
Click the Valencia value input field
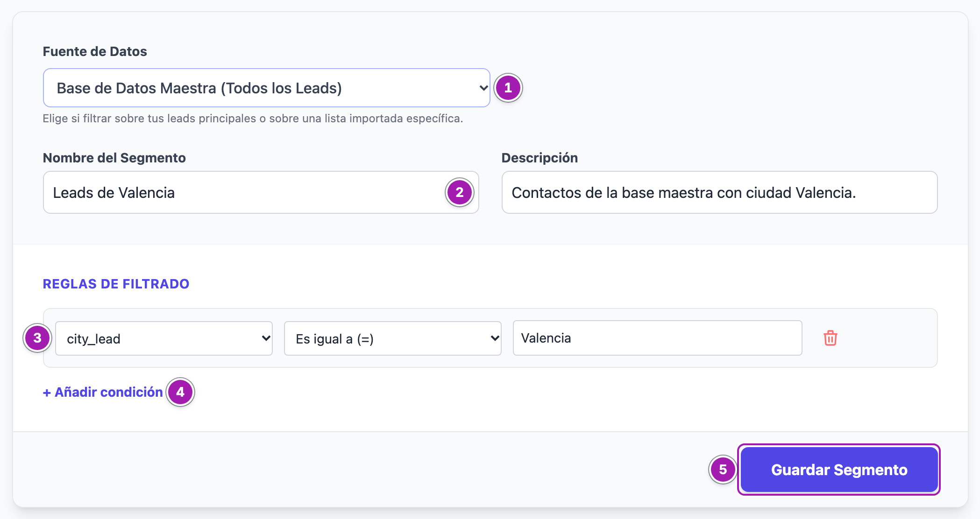pyautogui.click(x=658, y=338)
